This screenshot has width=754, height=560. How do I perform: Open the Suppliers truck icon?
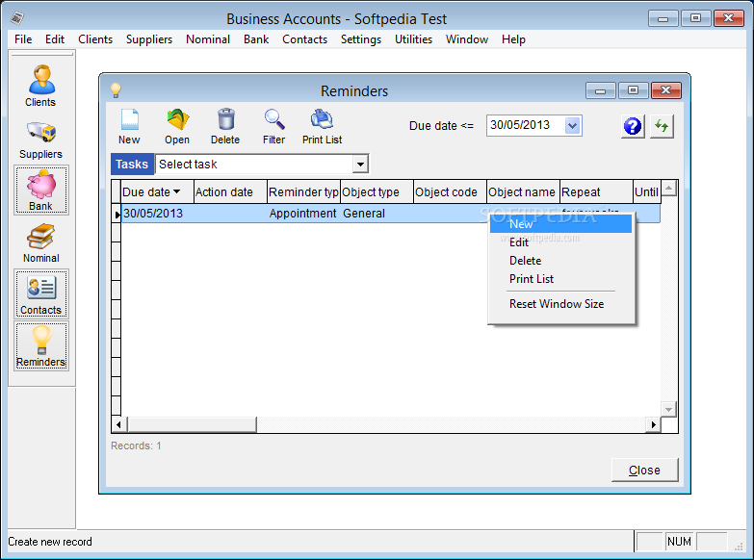40,139
